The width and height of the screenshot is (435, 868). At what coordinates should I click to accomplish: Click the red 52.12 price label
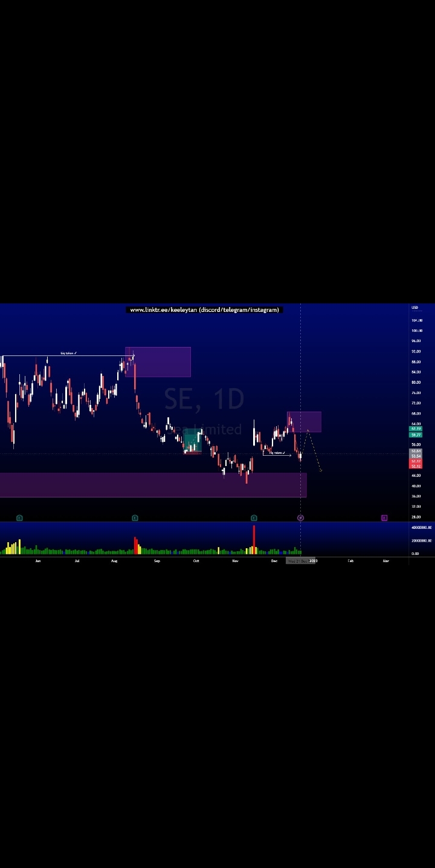tap(416, 467)
